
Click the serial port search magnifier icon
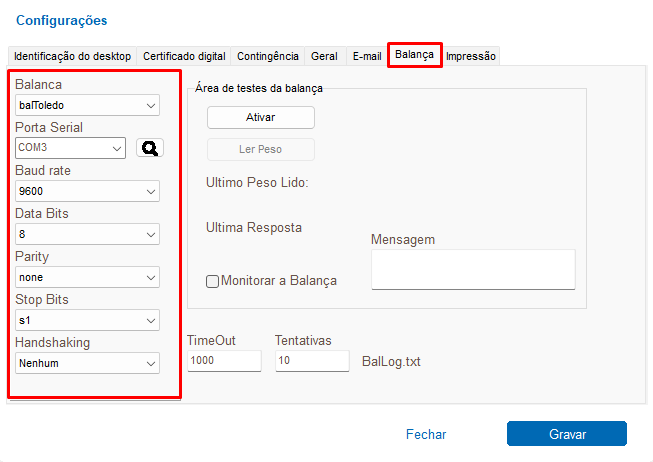click(x=150, y=148)
